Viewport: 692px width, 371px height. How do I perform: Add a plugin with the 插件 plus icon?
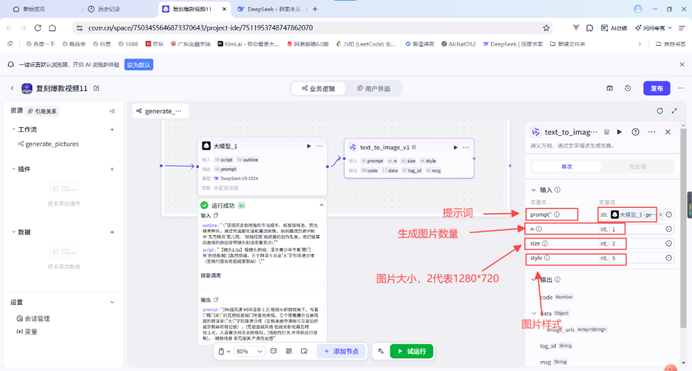112,169
